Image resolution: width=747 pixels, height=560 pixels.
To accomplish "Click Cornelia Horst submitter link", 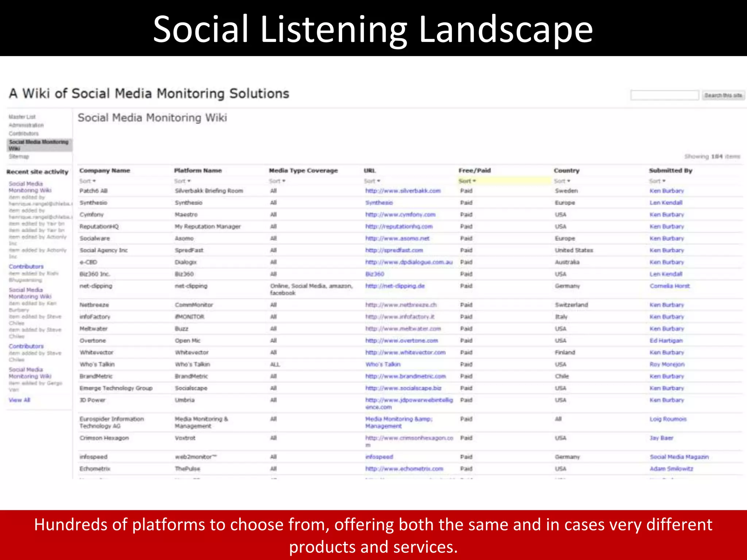I will coord(670,286).
